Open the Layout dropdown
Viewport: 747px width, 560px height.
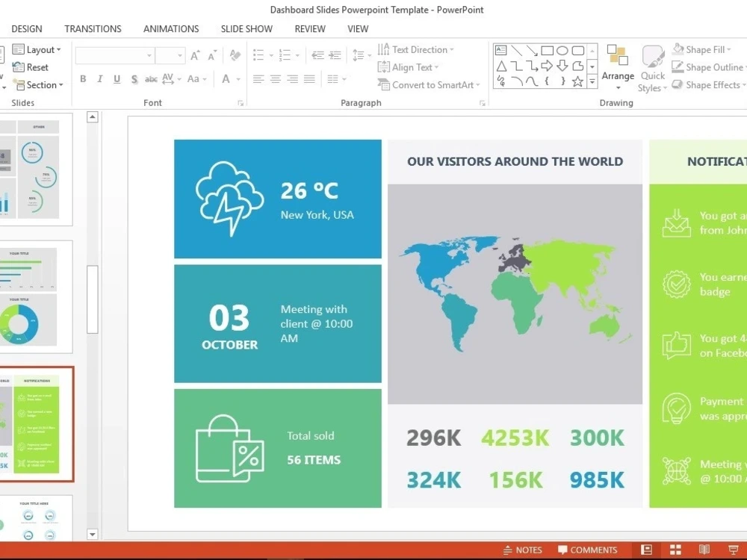click(37, 49)
